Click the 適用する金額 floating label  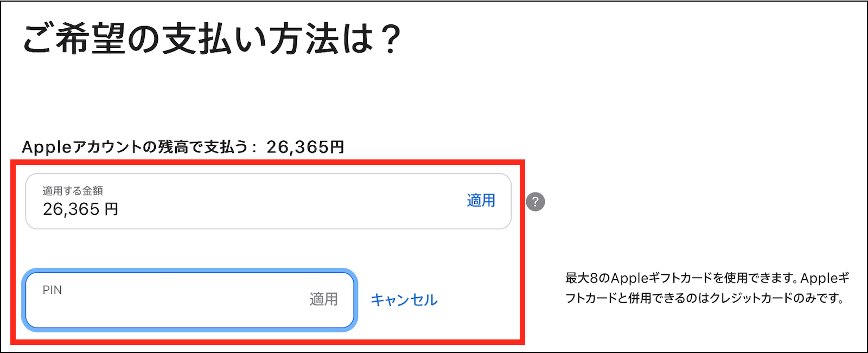(x=73, y=191)
